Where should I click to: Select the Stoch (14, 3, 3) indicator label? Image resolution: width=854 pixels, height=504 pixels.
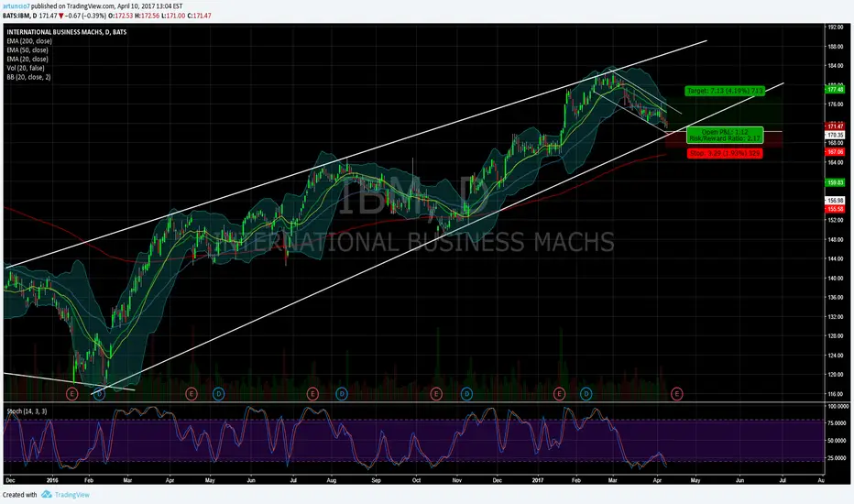pyautogui.click(x=27, y=411)
